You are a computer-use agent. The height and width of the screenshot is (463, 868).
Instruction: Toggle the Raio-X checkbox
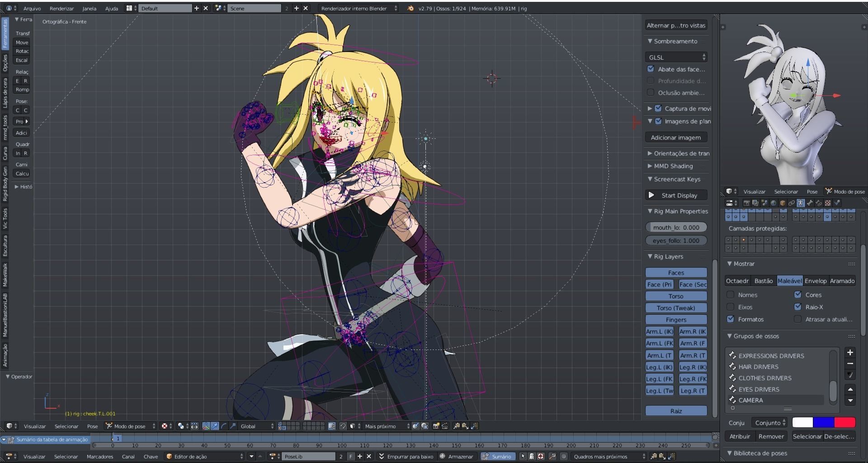tap(798, 307)
